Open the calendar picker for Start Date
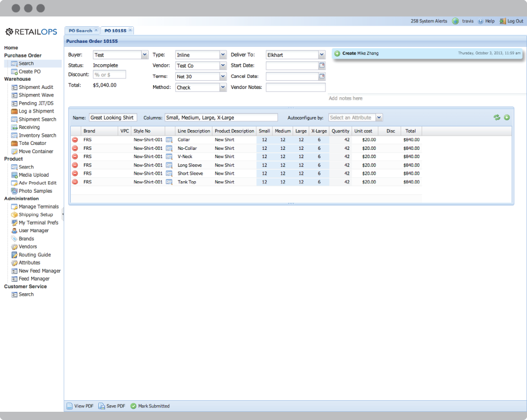This screenshot has height=420, width=527. [x=322, y=65]
